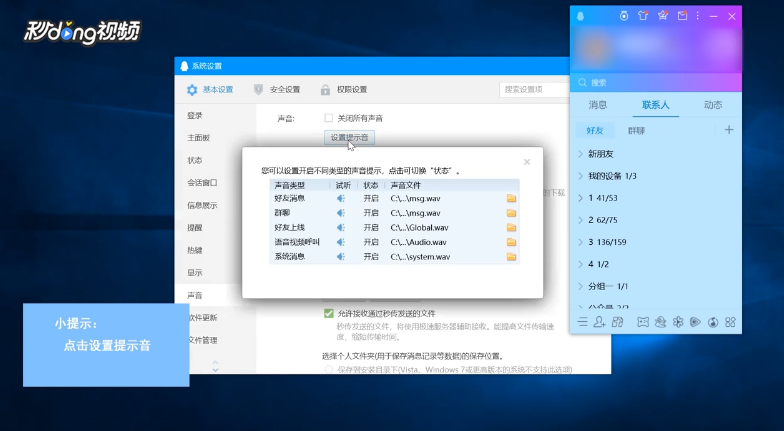Preview the 语音视频呼叫 ringtone speaker icon

pos(341,242)
